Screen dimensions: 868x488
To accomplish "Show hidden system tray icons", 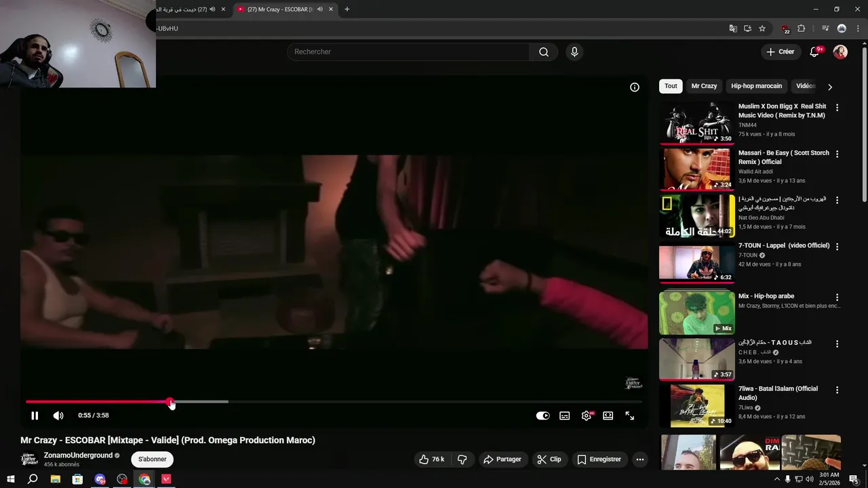I will click(x=776, y=479).
